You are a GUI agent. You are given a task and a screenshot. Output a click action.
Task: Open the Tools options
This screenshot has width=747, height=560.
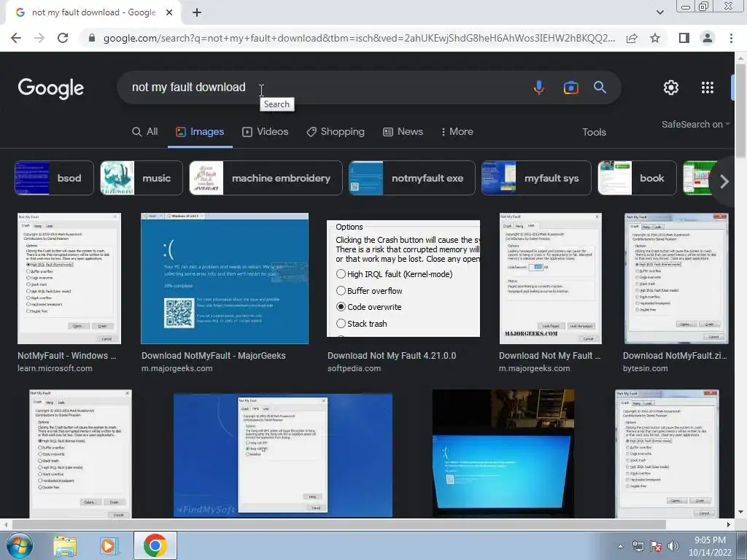pyautogui.click(x=594, y=133)
